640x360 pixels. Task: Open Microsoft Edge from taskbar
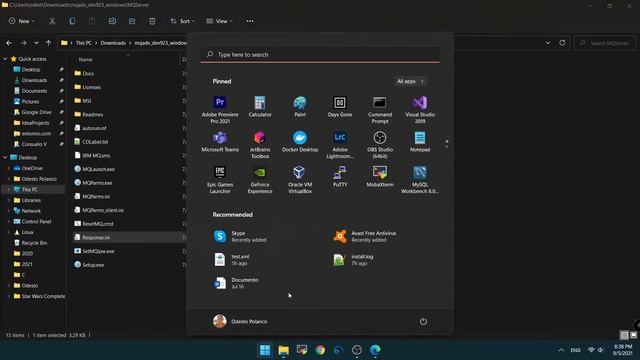pos(375,350)
